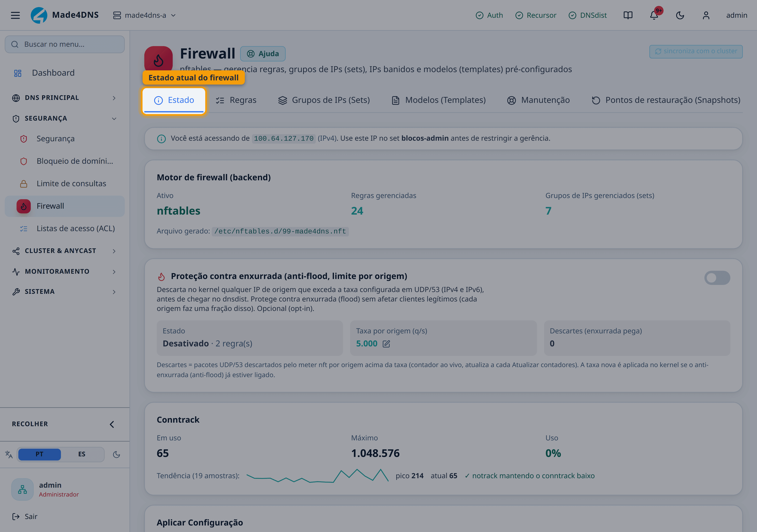Open Listas de acesso (ACL) page

click(x=65, y=228)
